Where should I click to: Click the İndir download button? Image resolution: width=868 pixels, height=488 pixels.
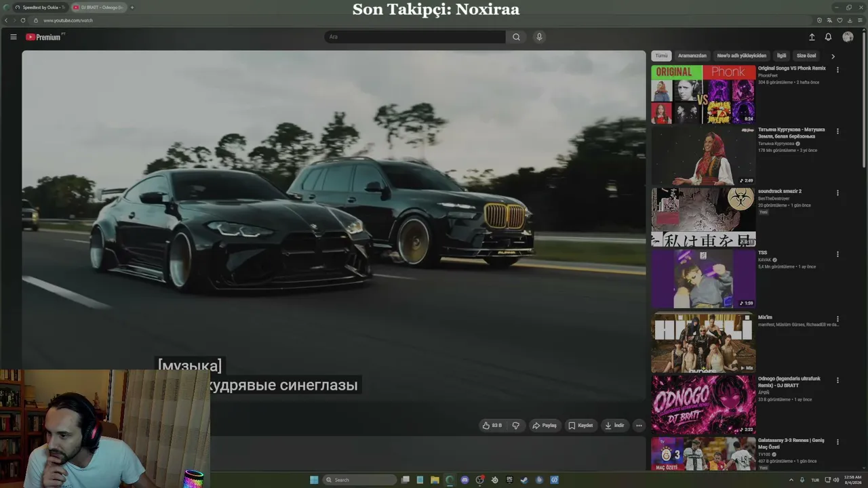[x=614, y=426]
